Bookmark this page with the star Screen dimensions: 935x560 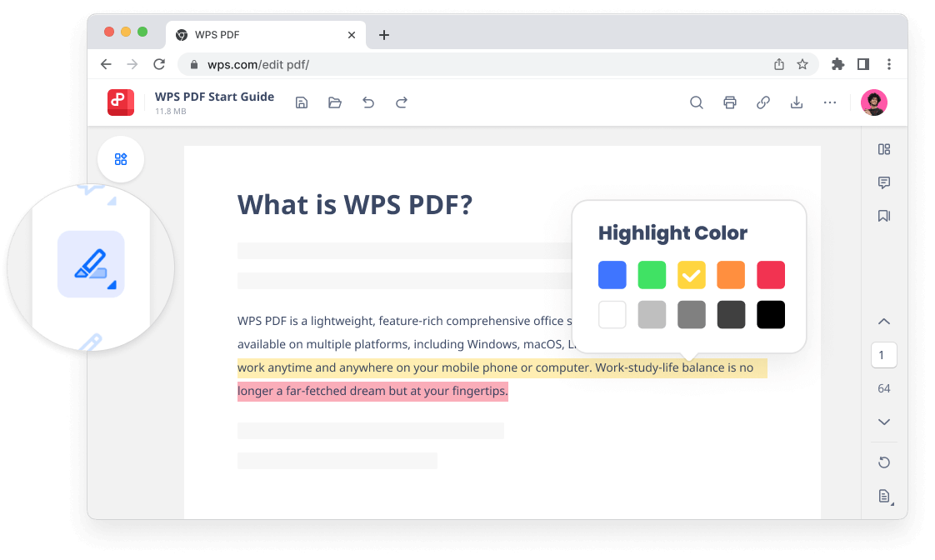802,63
